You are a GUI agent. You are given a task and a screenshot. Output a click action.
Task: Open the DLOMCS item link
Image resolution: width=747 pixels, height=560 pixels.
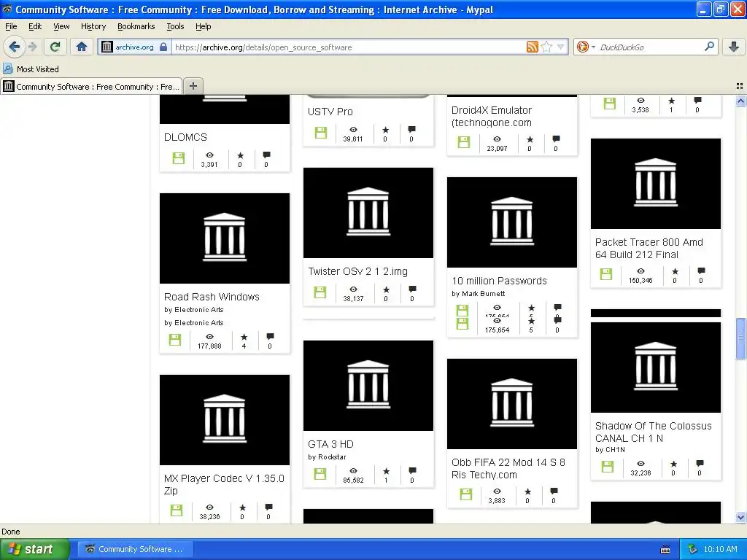(x=185, y=137)
